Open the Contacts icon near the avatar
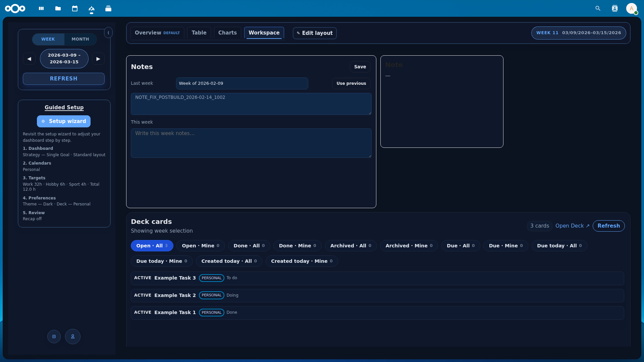The height and width of the screenshot is (362, 644). tap(615, 8)
